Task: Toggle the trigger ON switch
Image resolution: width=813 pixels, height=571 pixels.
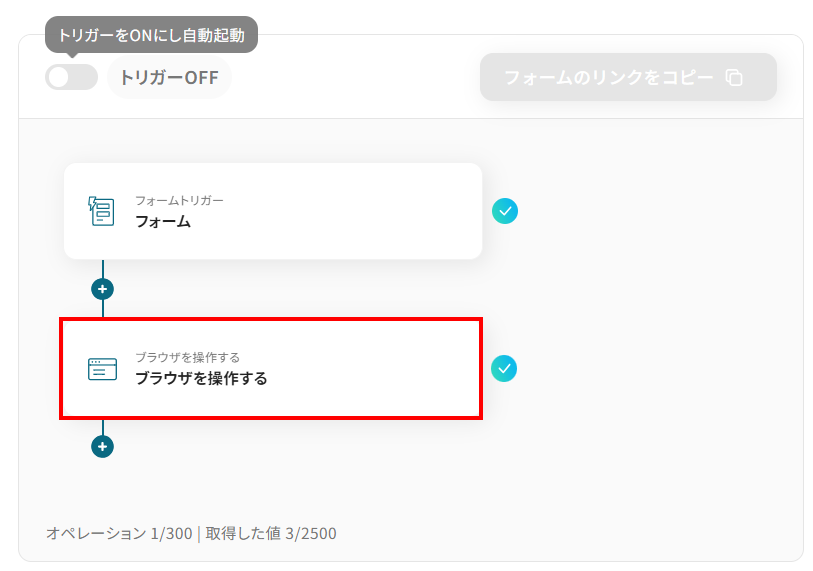Action: [71, 77]
